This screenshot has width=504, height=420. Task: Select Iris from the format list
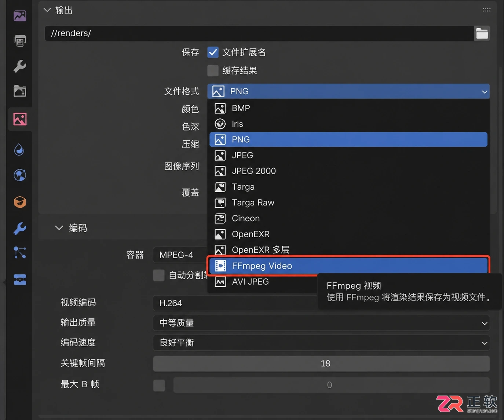348,124
